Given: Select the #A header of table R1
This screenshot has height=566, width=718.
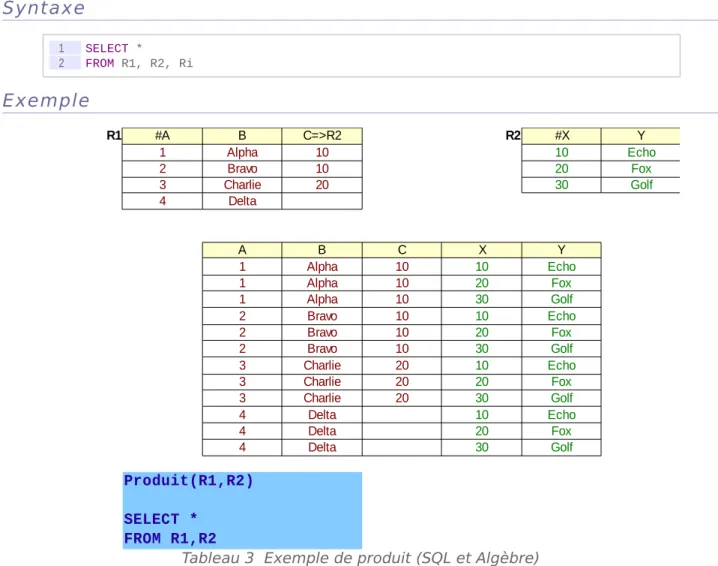Looking at the screenshot, I should [162, 136].
